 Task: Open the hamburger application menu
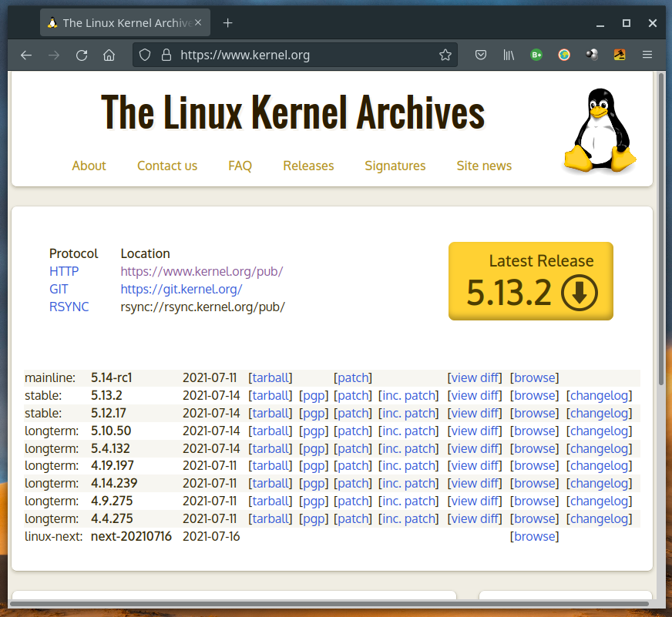647,55
